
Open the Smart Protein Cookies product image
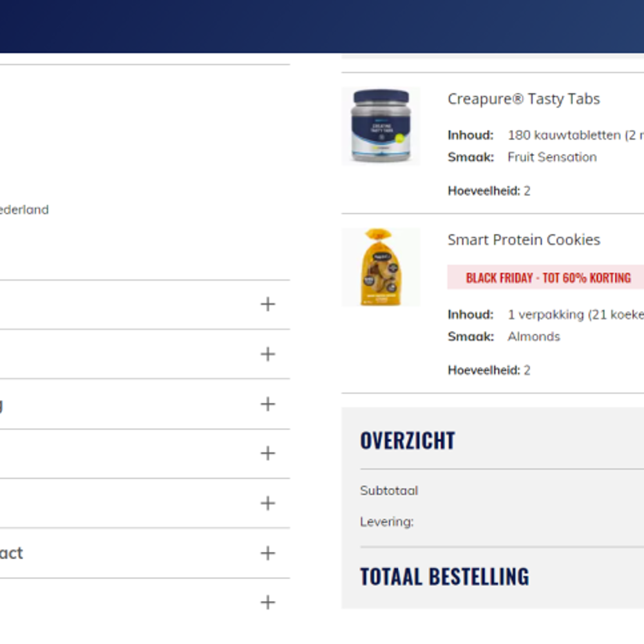click(381, 267)
